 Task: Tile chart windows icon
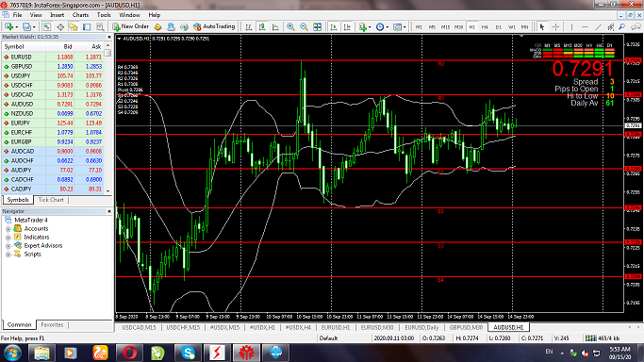(317, 26)
